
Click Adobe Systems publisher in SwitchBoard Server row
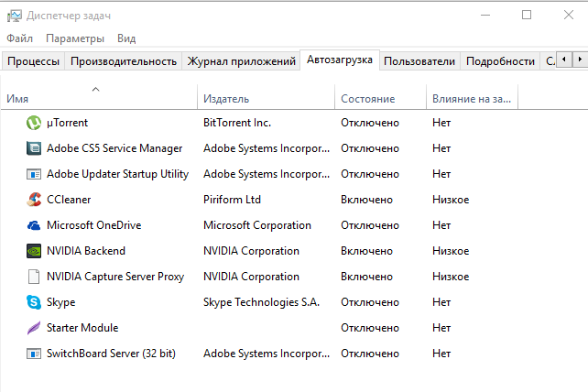click(x=267, y=354)
